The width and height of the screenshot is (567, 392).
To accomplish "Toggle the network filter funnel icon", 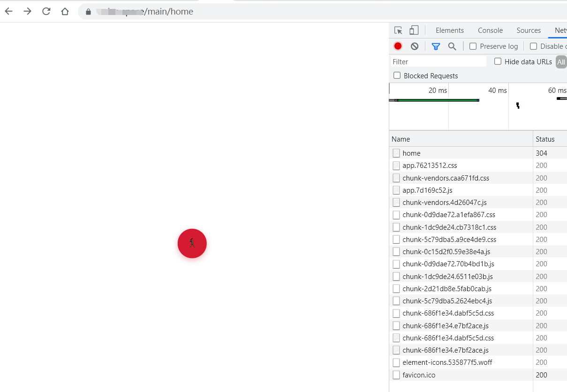I will [x=436, y=46].
